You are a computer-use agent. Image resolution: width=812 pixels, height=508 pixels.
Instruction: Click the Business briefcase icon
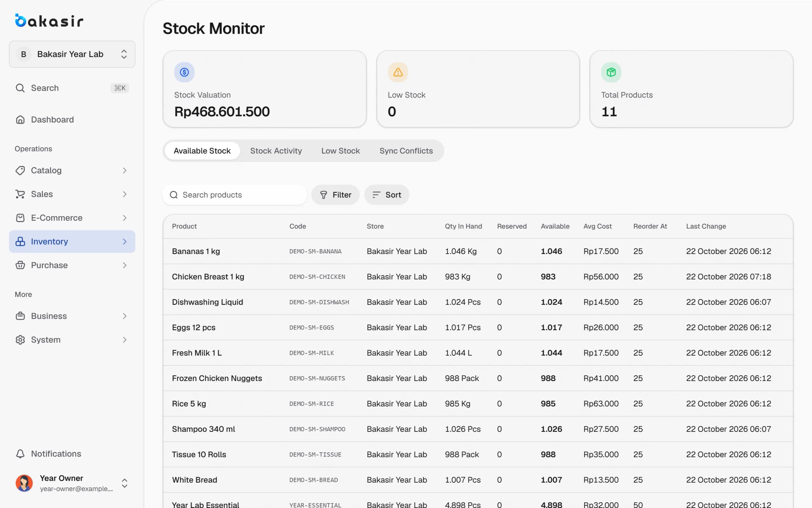pos(20,316)
